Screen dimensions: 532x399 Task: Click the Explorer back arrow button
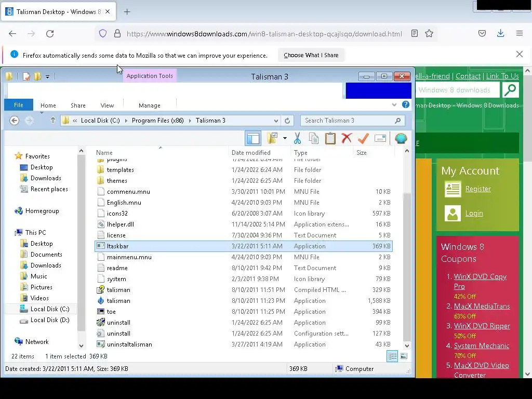click(14, 121)
